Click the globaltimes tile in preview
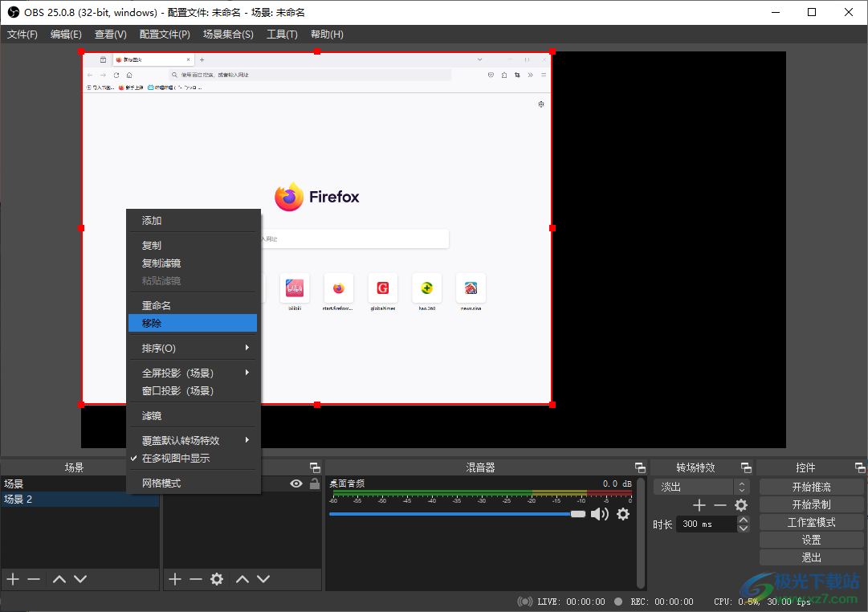Screen dimensions: 868x612 pyautogui.click(x=382, y=288)
